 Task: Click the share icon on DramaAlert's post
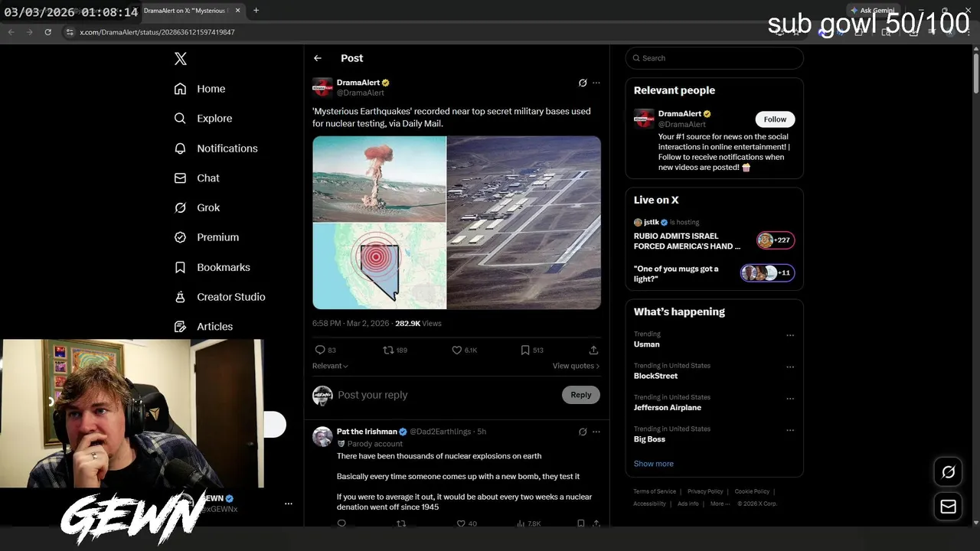593,350
